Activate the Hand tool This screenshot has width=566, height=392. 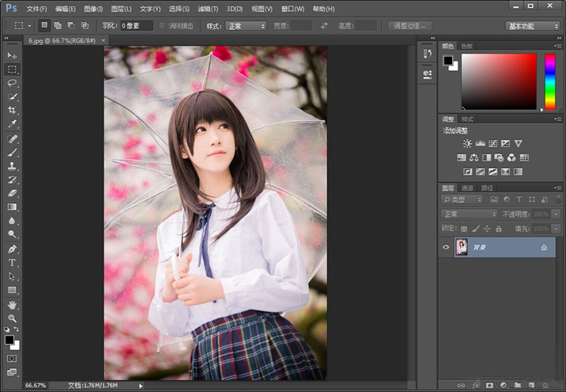[x=12, y=305]
